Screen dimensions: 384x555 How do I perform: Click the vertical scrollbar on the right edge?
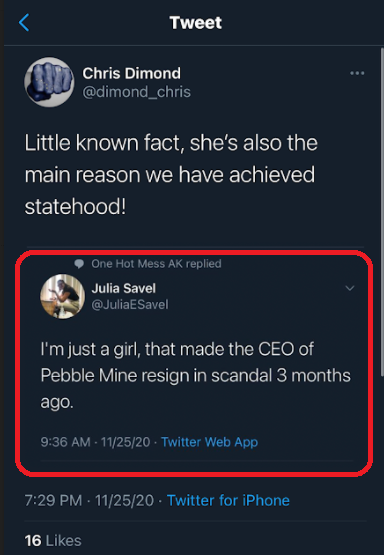tap(382, 212)
